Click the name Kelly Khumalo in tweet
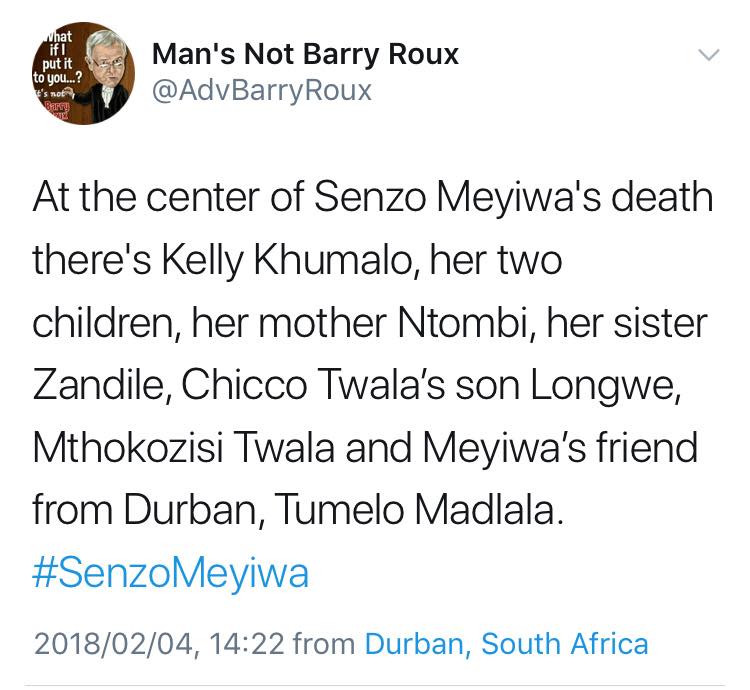This screenshot has width=750, height=690. pos(287,261)
